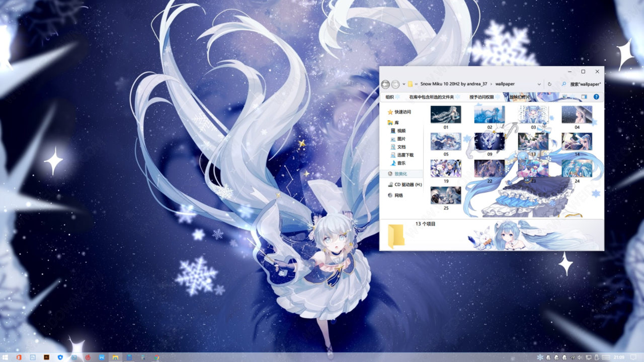The width and height of the screenshot is (644, 362).
Task: Open 文档 library in sidebar
Action: pos(398,147)
